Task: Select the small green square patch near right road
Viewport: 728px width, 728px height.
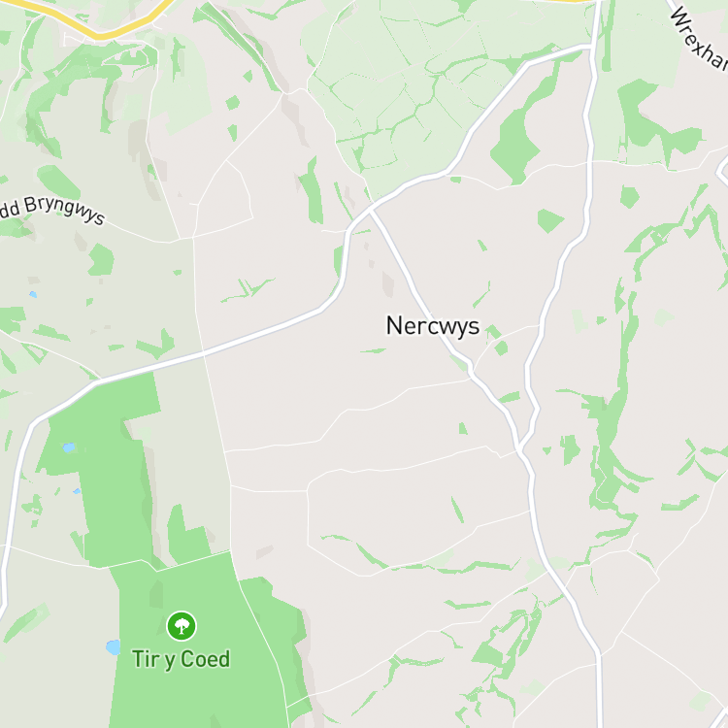Action: pos(630,197)
